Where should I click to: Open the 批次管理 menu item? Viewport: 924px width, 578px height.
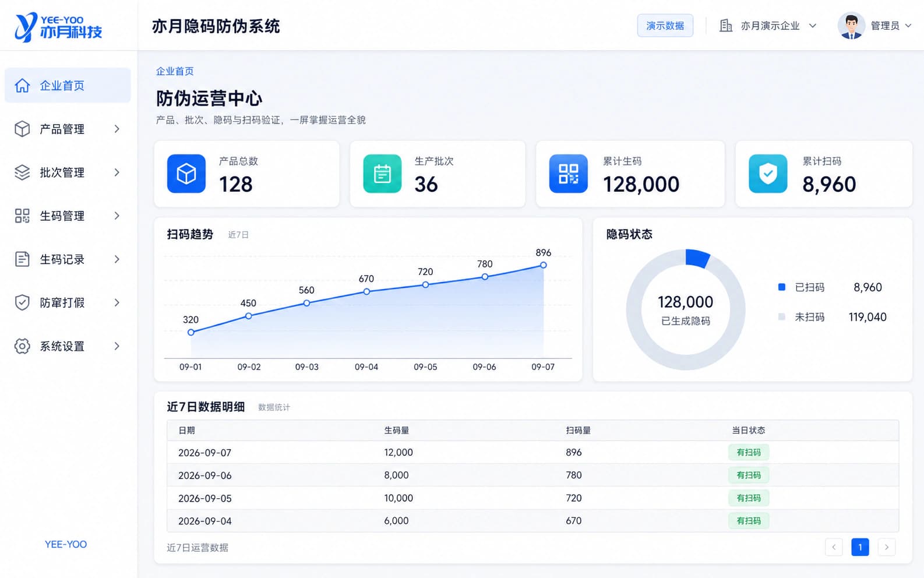(x=68, y=172)
